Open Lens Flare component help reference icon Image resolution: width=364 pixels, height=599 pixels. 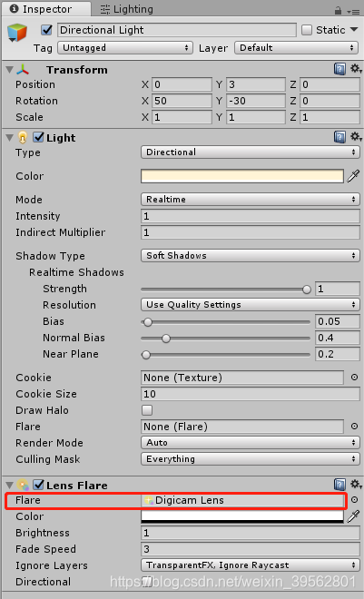click(x=339, y=485)
